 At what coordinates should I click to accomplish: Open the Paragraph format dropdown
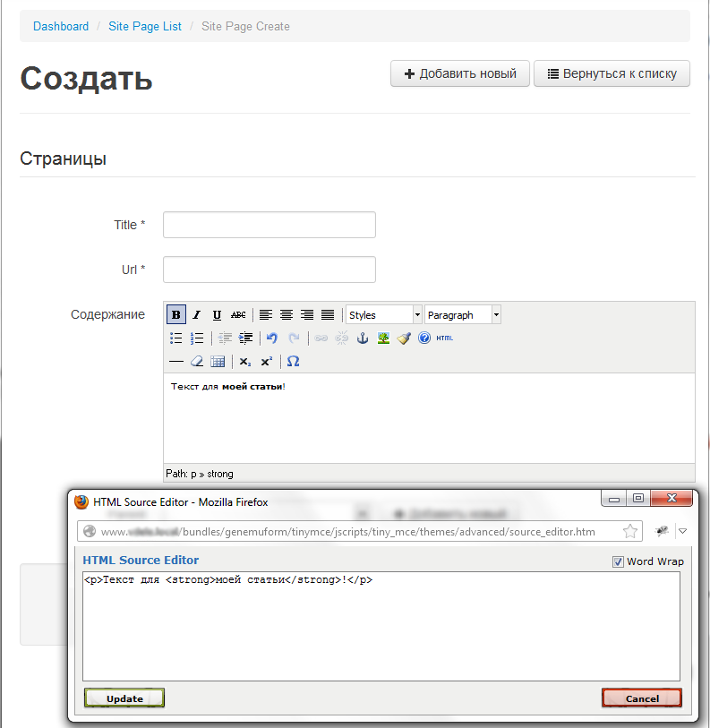(463, 315)
